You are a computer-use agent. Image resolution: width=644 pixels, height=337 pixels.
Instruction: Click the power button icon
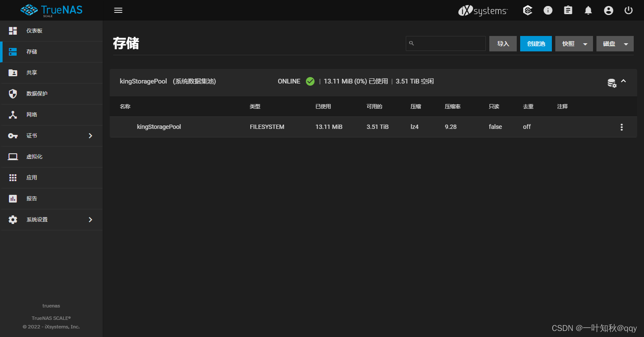point(629,10)
